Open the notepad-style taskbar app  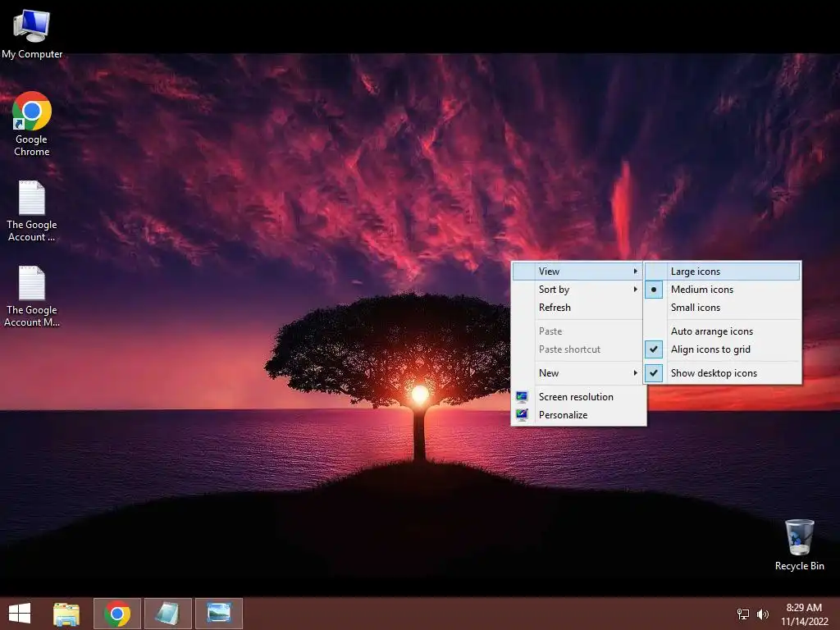tap(167, 614)
